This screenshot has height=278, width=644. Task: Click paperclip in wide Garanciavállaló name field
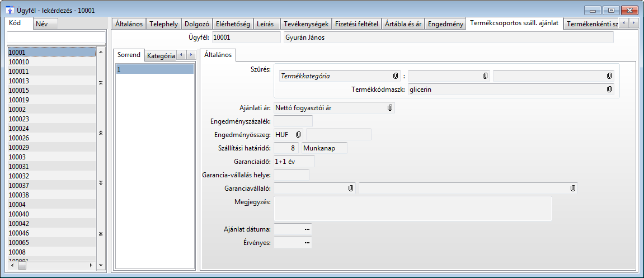572,188
